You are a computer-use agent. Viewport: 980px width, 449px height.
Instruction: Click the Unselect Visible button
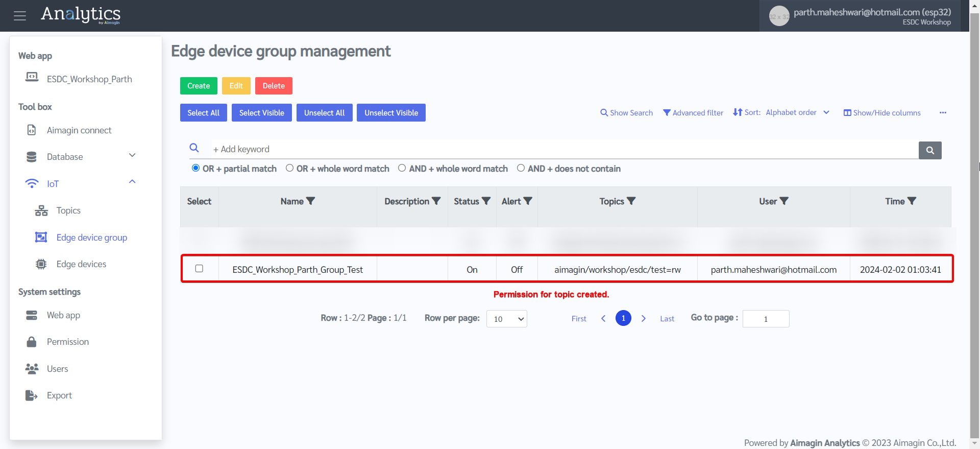point(391,113)
